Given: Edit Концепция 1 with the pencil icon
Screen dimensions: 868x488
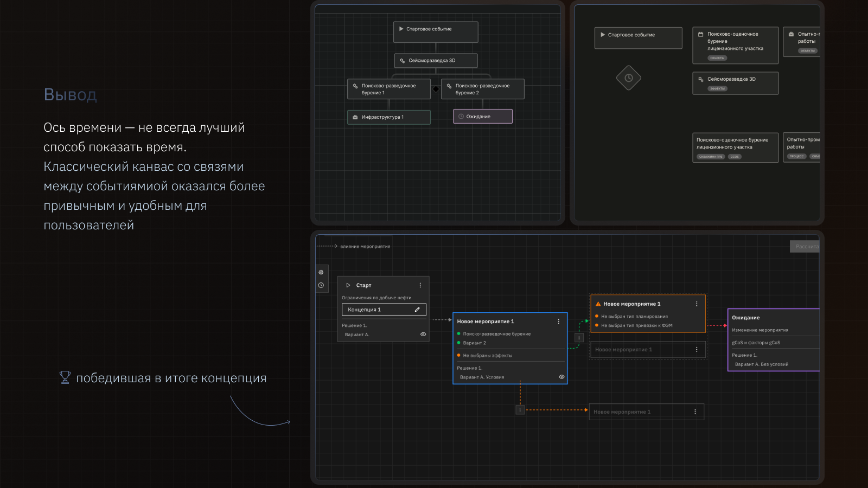Looking at the screenshot, I should tap(417, 310).
